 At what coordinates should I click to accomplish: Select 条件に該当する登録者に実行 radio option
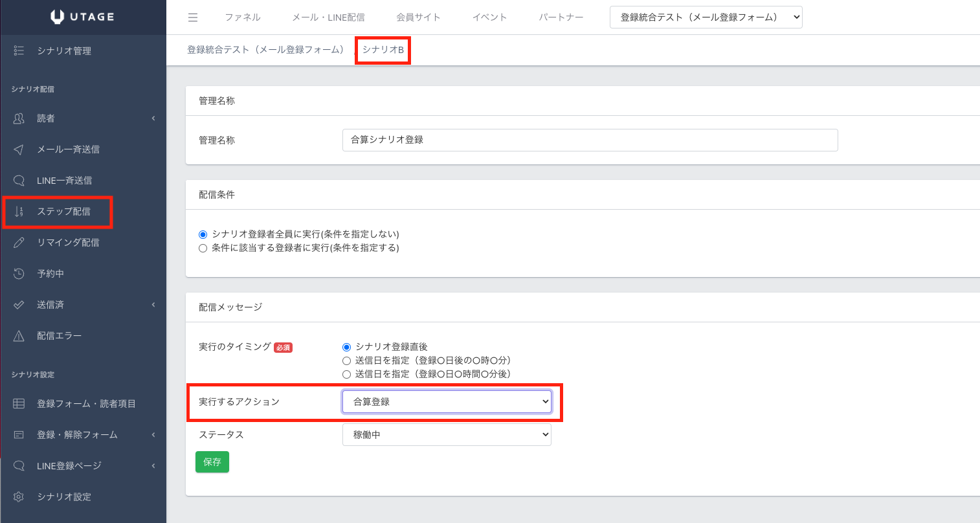click(203, 248)
